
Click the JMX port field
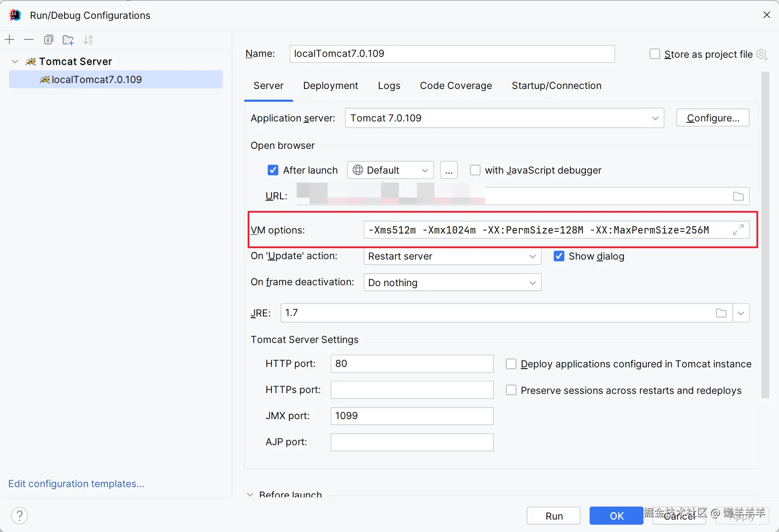click(412, 416)
